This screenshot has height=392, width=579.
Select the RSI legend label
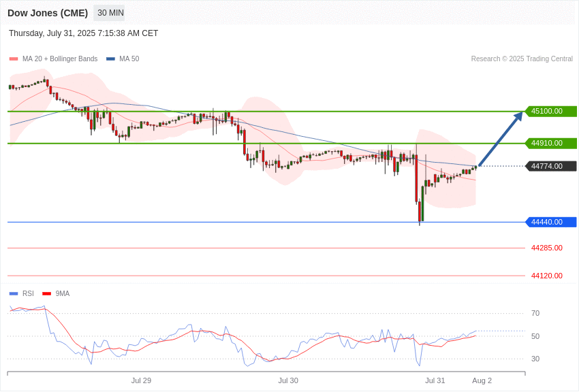(x=28, y=293)
